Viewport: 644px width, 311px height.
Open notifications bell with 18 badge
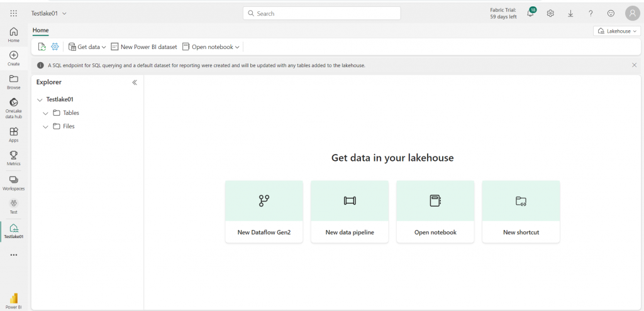click(531, 13)
